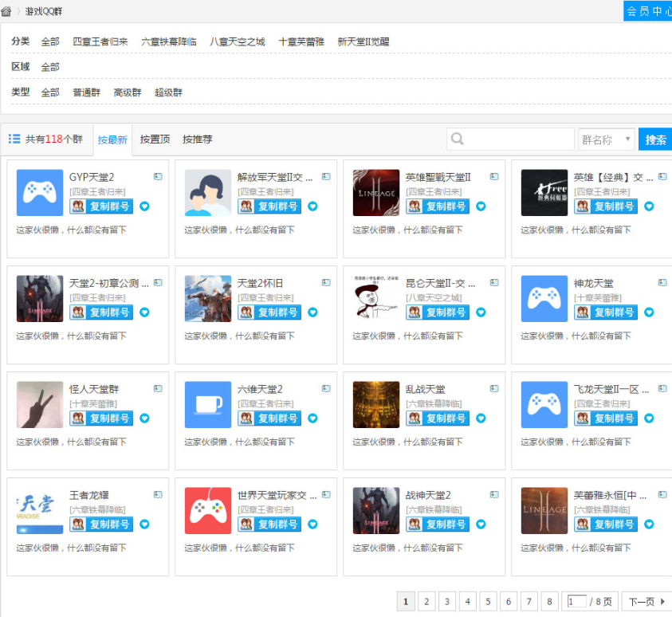Filter category by 八章天空之城
The width and height of the screenshot is (672, 617).
click(238, 41)
